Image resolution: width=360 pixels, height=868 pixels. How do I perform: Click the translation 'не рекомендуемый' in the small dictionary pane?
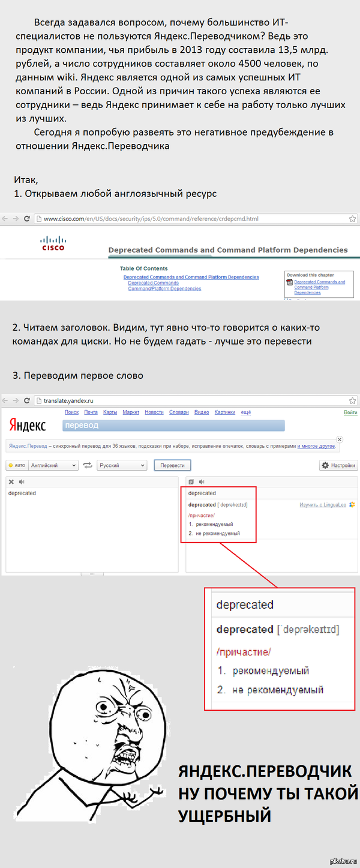pyautogui.click(x=218, y=533)
